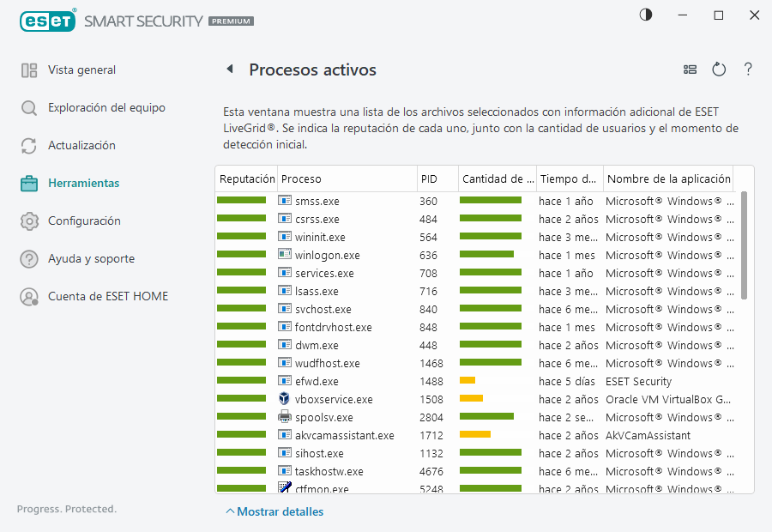Click the refresh icon in the header
The height and width of the screenshot is (532, 772).
pos(719,70)
